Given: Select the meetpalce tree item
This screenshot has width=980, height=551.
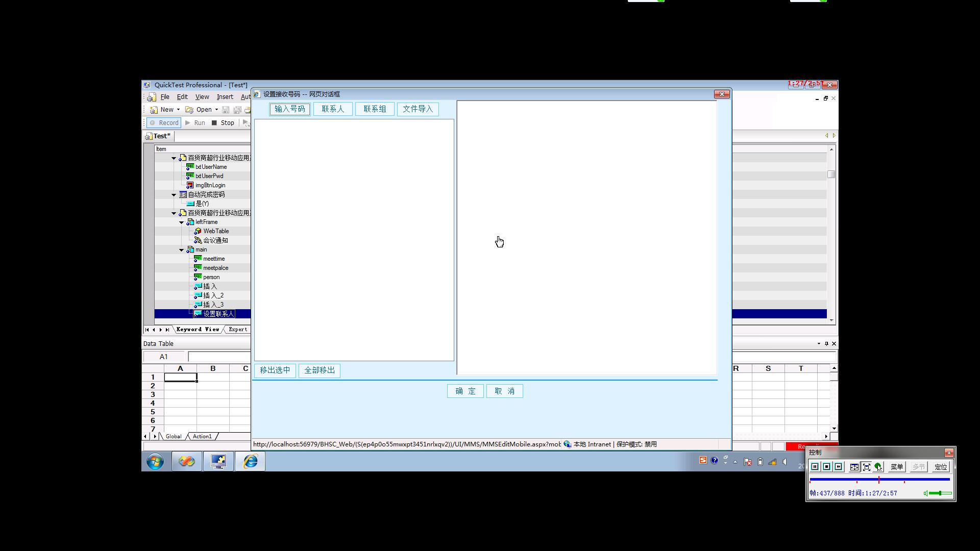Looking at the screenshot, I should [215, 268].
